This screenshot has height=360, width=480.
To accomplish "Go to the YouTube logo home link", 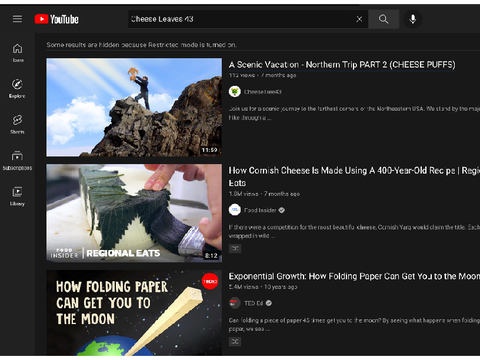I will tap(57, 19).
